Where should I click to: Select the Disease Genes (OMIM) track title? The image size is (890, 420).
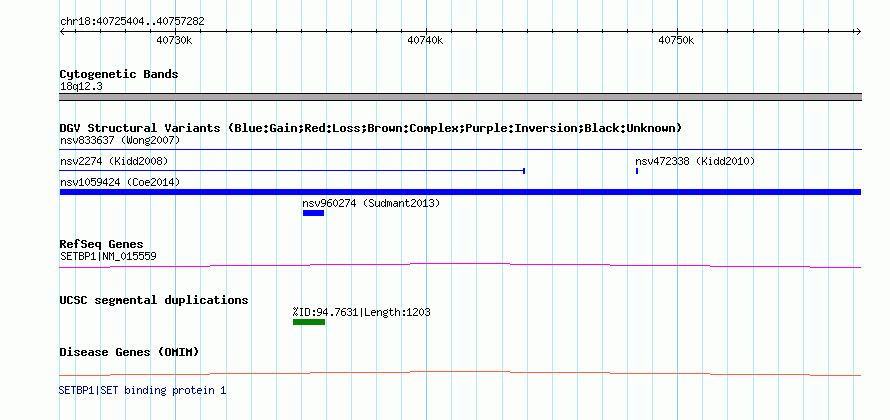[x=129, y=352]
